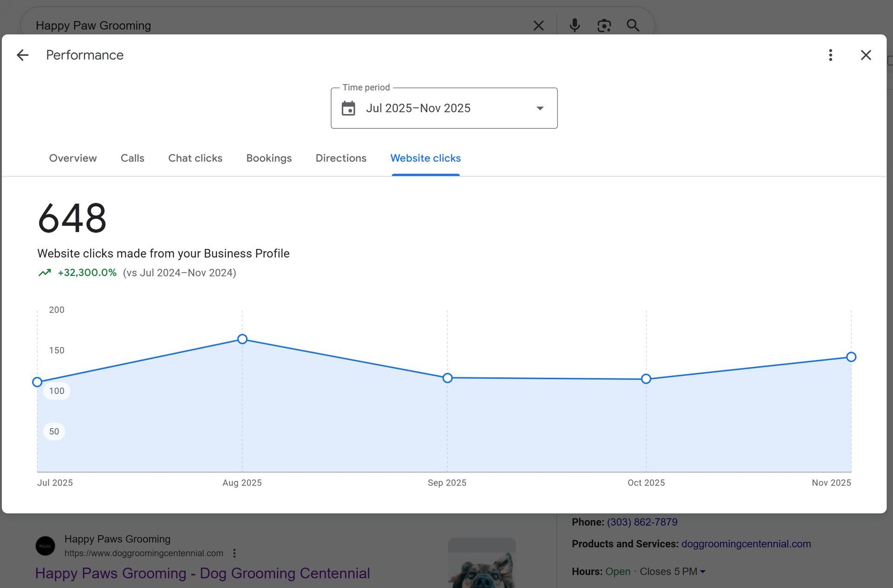This screenshot has width=893, height=588.
Task: Click the magnifier search icon
Action: tap(633, 26)
